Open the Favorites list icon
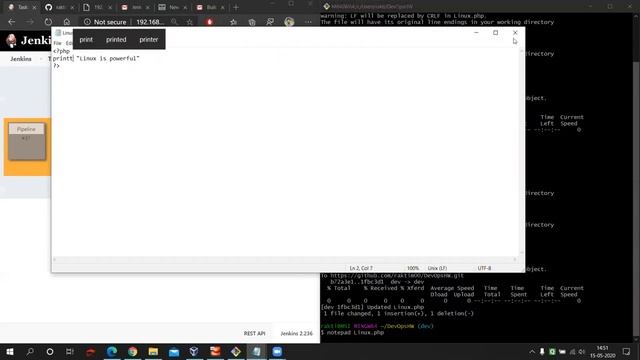 tap(233, 22)
